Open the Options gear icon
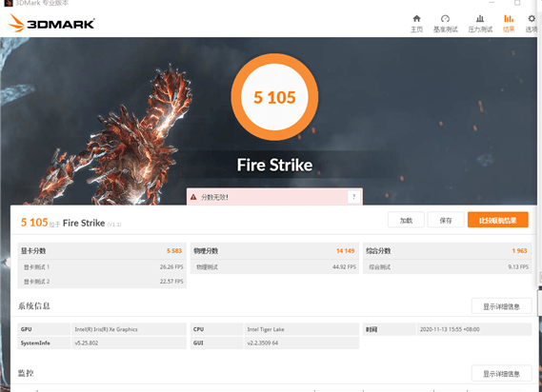The height and width of the screenshot is (392, 542). tap(532, 19)
